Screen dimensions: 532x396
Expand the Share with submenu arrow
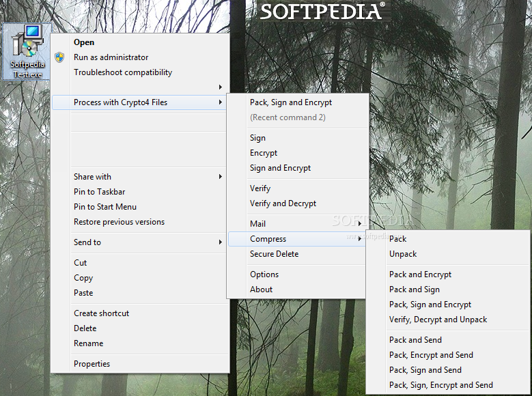pyautogui.click(x=221, y=177)
